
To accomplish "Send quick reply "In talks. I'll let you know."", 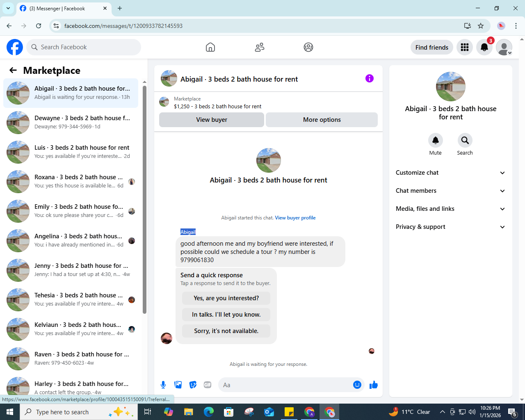I will pyautogui.click(x=226, y=315).
